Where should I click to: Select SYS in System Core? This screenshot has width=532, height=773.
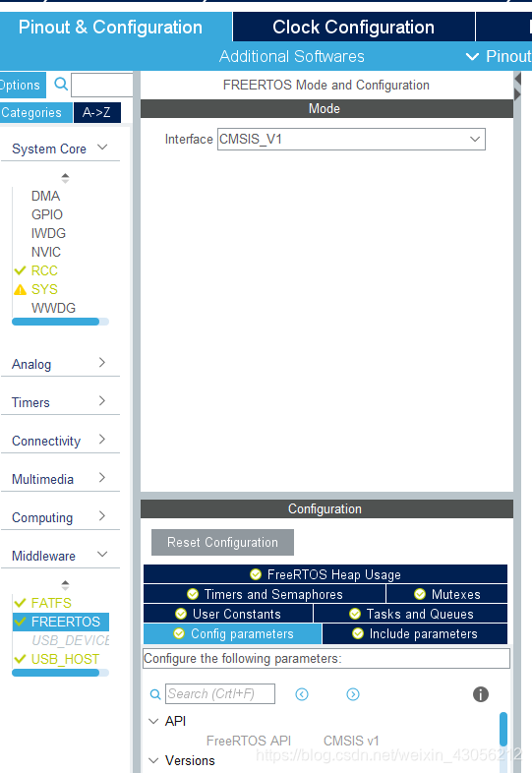click(x=44, y=289)
